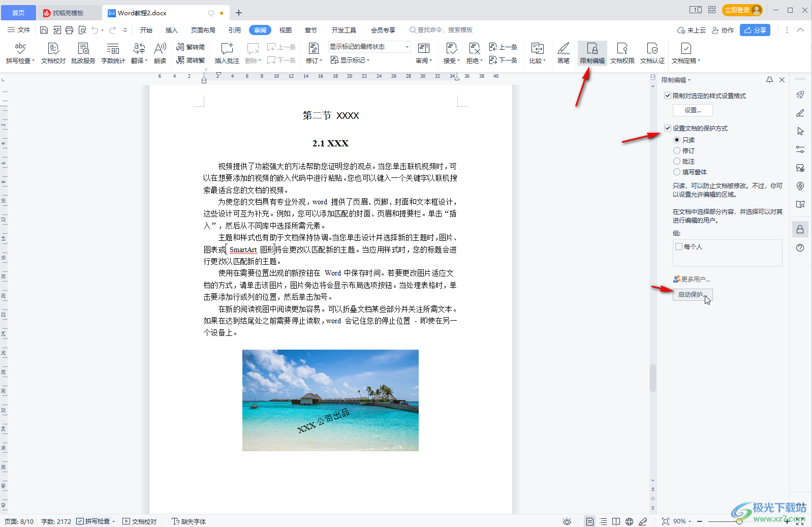This screenshot has width=812, height=527.
Task: Toggle 修订 track changes in ribbon
Action: point(314,53)
